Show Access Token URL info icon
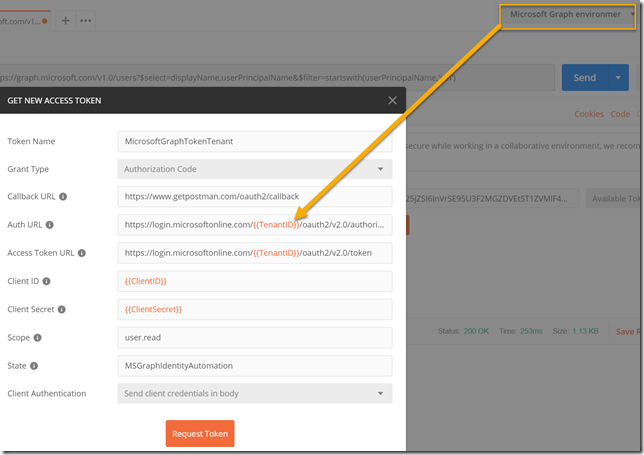This screenshot has height=455, width=644. 82,253
